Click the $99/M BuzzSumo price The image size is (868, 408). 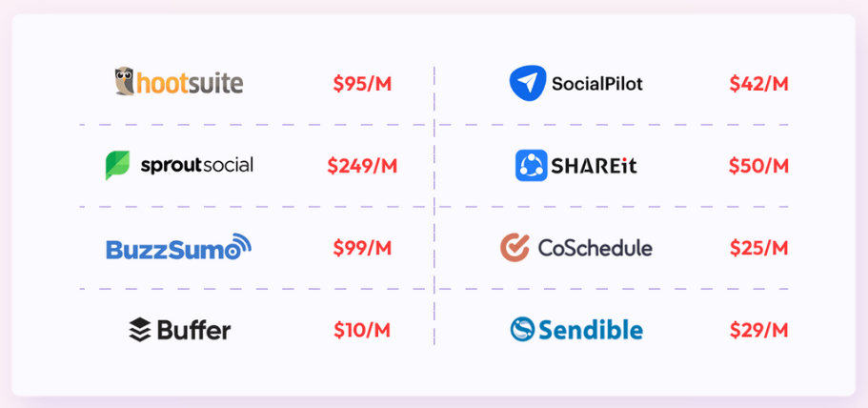tap(362, 248)
